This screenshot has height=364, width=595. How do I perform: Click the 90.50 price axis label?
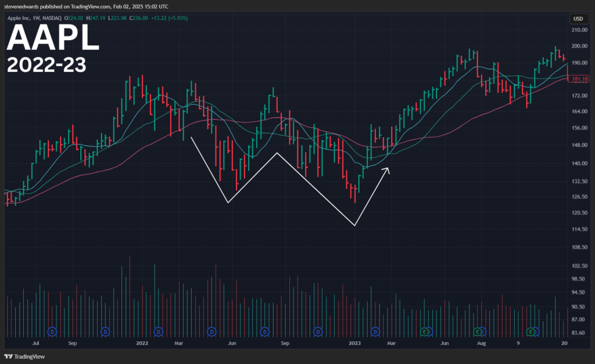click(x=578, y=307)
